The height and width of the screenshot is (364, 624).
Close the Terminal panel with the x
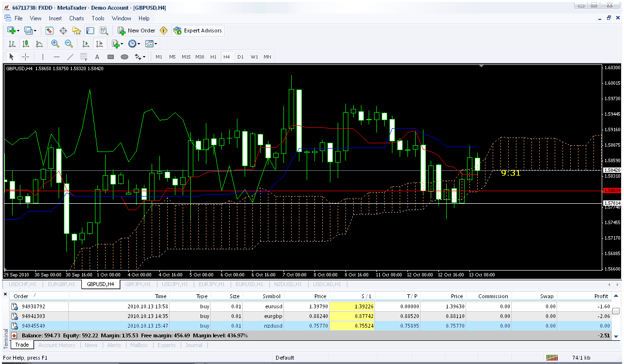(6, 294)
